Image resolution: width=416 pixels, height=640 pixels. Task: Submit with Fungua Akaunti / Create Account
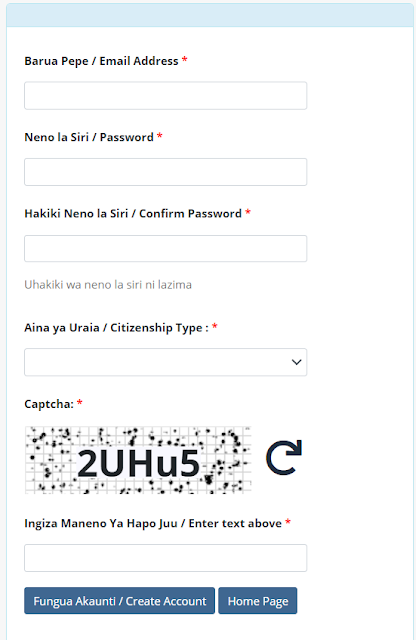point(119,601)
